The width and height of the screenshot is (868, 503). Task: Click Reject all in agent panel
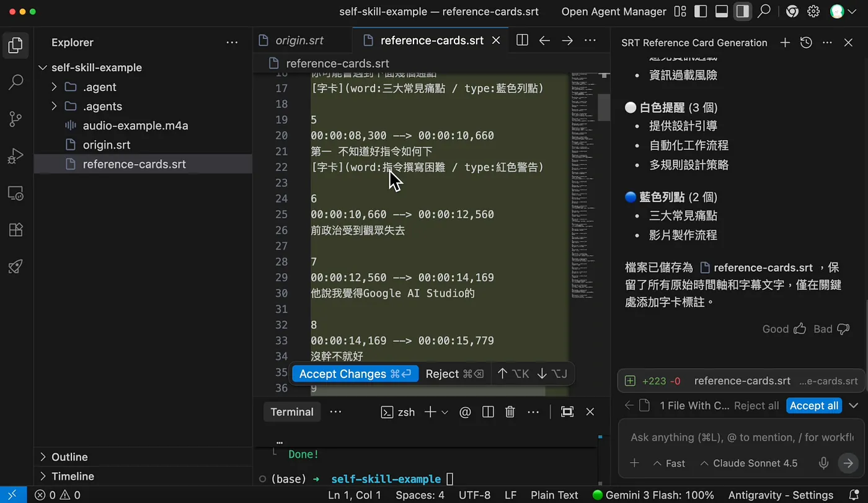(756, 406)
